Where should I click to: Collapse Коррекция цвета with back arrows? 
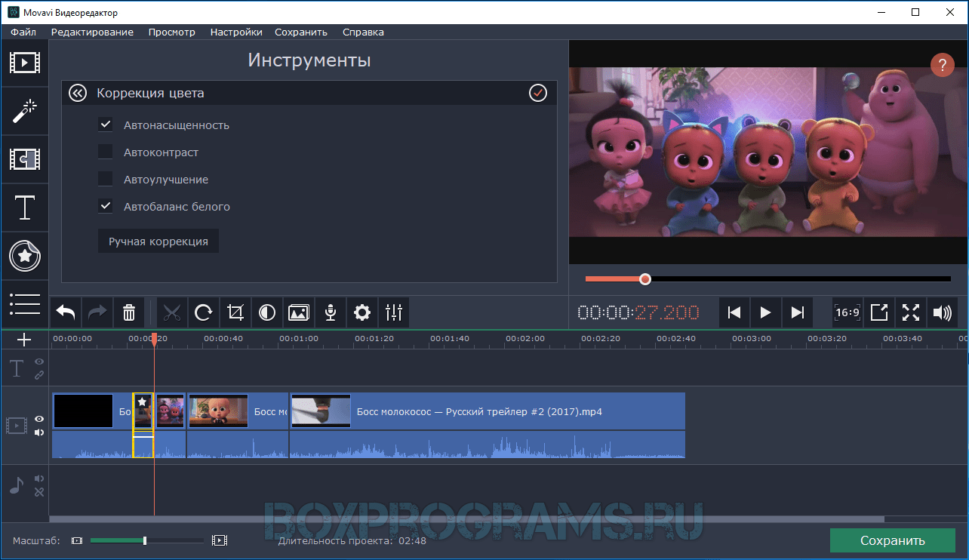pos(78,93)
